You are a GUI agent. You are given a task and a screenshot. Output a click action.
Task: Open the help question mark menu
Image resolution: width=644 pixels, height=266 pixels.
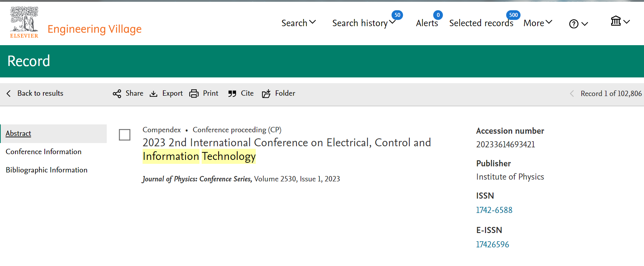[x=574, y=24]
